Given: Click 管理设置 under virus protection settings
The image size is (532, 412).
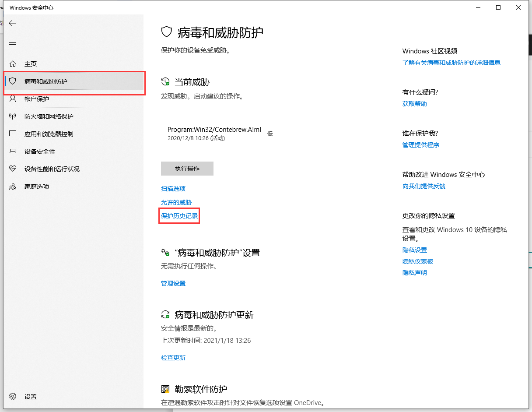Looking at the screenshot, I should pyautogui.click(x=173, y=283).
